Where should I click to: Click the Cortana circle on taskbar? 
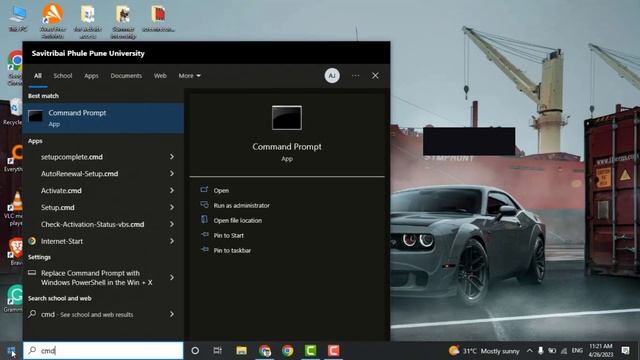point(195,351)
